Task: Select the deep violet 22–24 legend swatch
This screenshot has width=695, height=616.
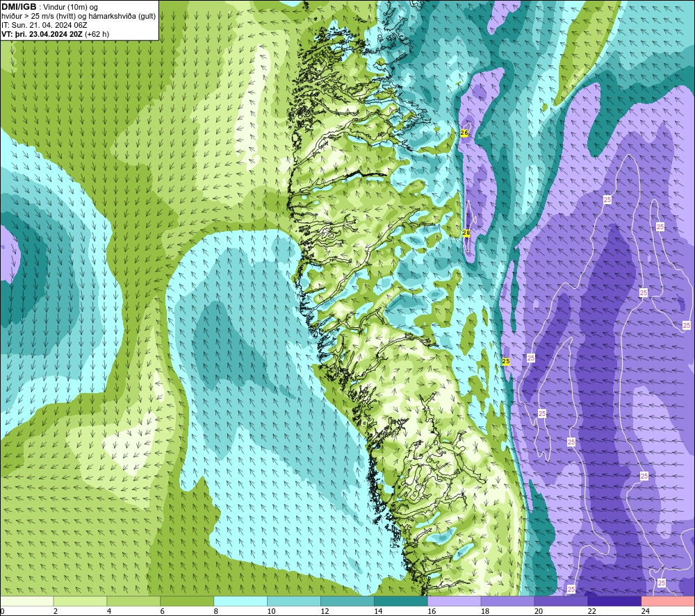Action: coord(614,601)
